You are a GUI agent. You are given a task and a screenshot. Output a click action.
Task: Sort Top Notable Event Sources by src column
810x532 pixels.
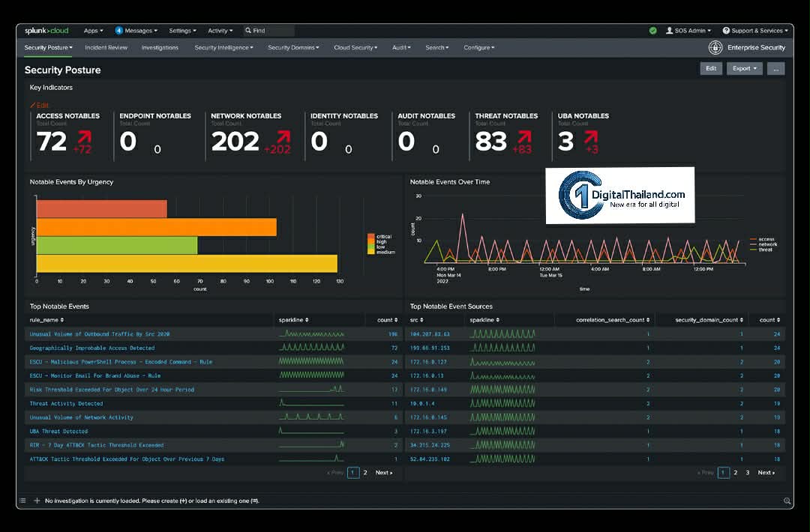[x=415, y=320]
